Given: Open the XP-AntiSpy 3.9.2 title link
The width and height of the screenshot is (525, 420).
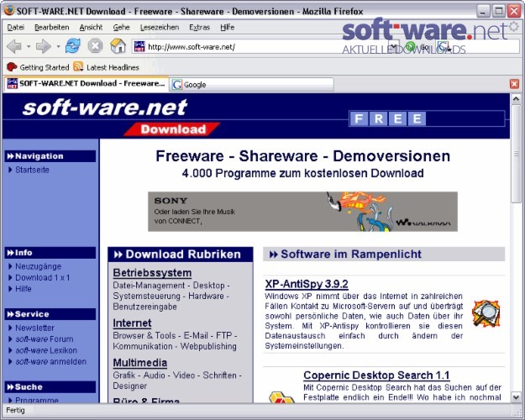Looking at the screenshot, I should (307, 285).
